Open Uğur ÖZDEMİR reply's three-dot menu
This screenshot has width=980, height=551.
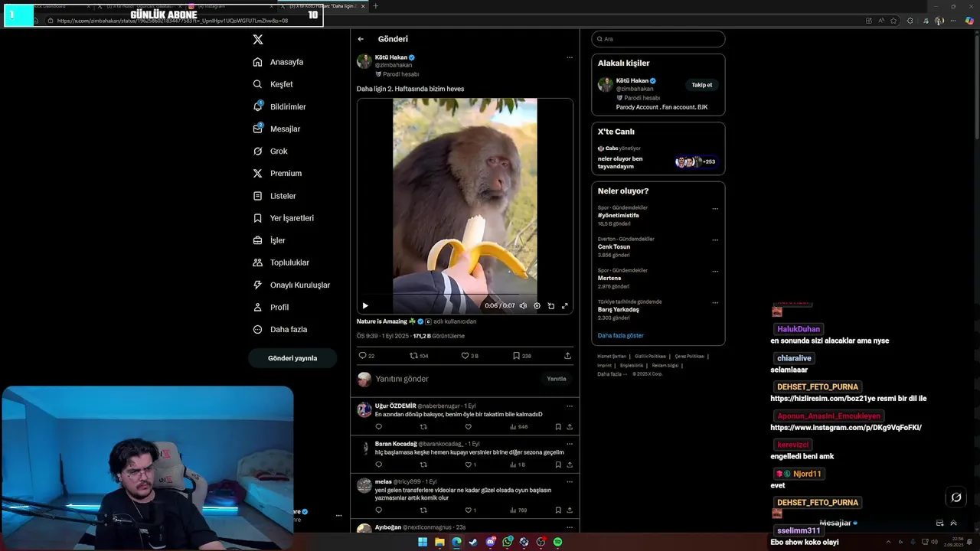(569, 406)
